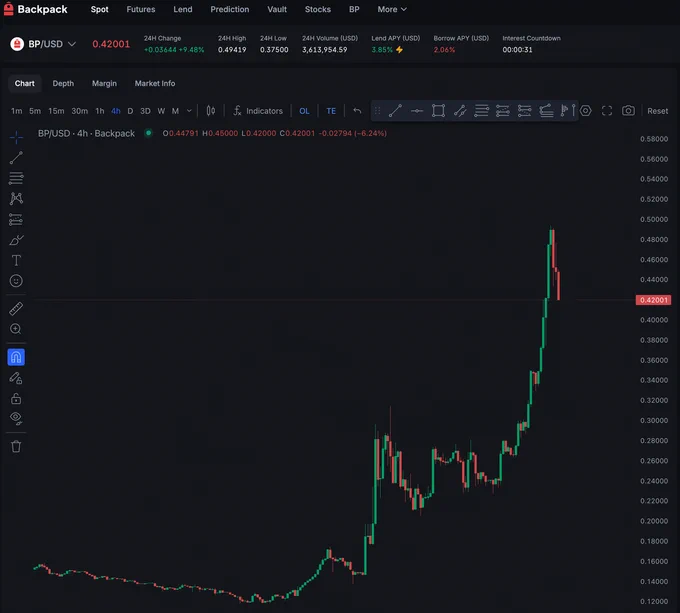Open the BP page in navigation
Viewport: 680px width, 613px height.
[354, 9]
